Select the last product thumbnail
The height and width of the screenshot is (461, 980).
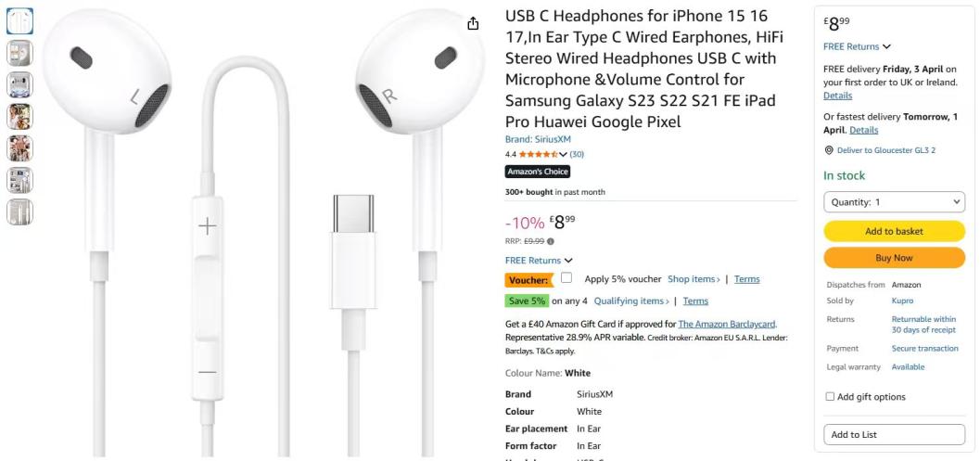20,212
